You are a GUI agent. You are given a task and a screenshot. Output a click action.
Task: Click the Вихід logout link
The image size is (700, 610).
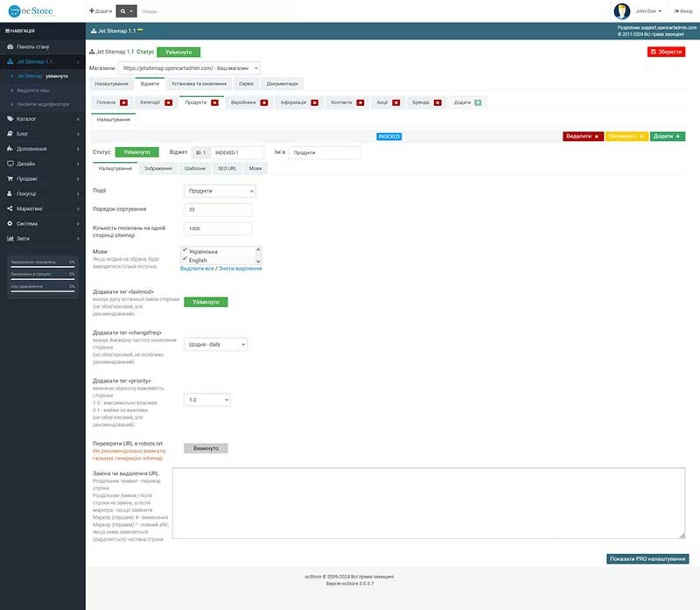click(x=683, y=11)
